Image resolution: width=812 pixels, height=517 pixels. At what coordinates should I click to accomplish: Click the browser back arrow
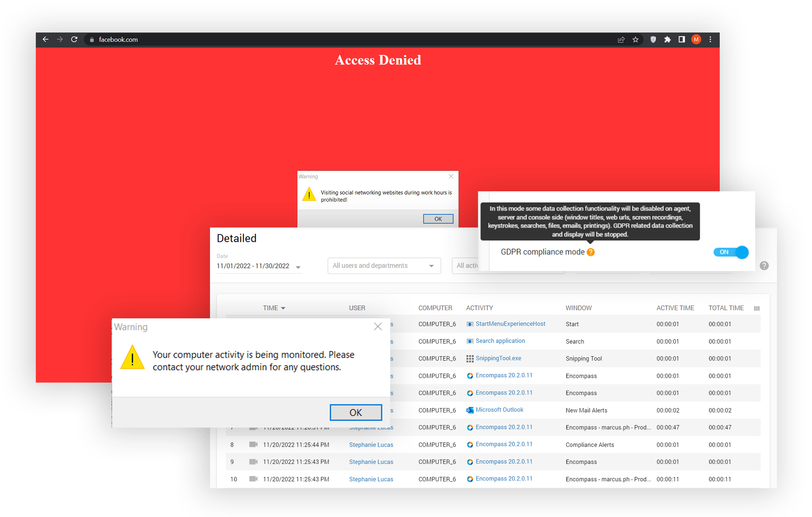tap(45, 40)
